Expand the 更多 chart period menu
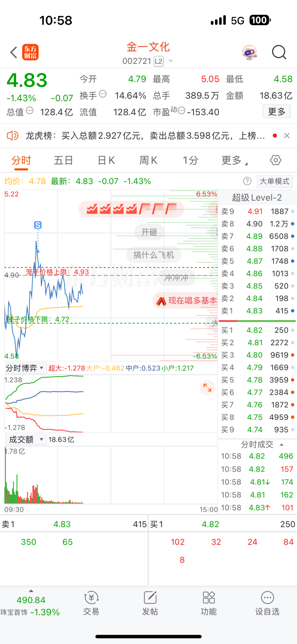This screenshot has height=644, width=297. [x=234, y=160]
